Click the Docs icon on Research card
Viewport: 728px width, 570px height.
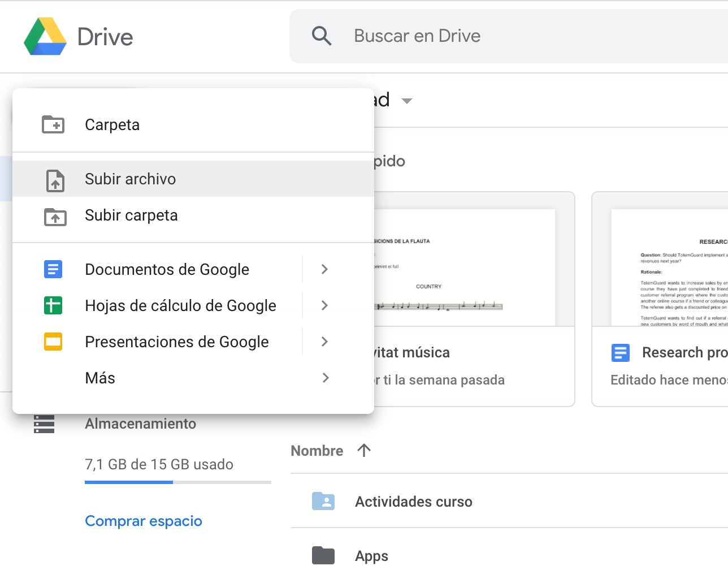620,353
